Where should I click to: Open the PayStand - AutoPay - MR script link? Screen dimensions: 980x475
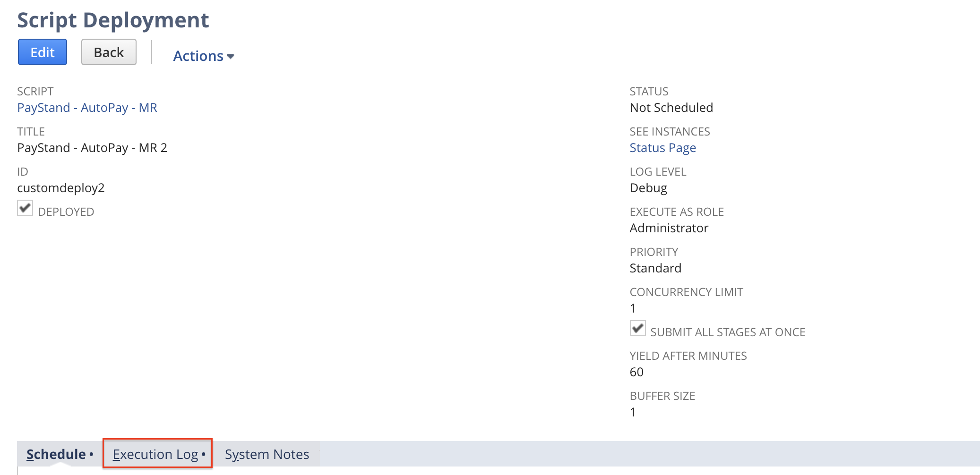click(87, 108)
